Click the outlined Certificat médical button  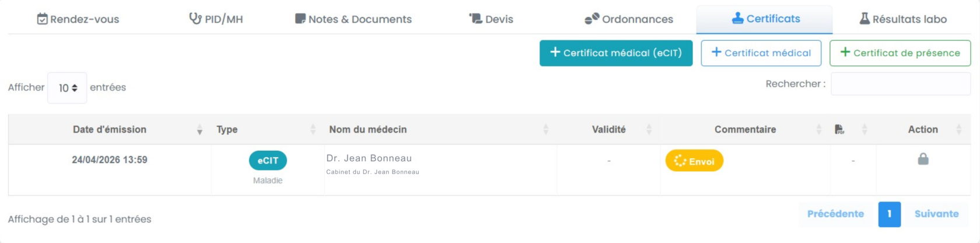coord(761,53)
